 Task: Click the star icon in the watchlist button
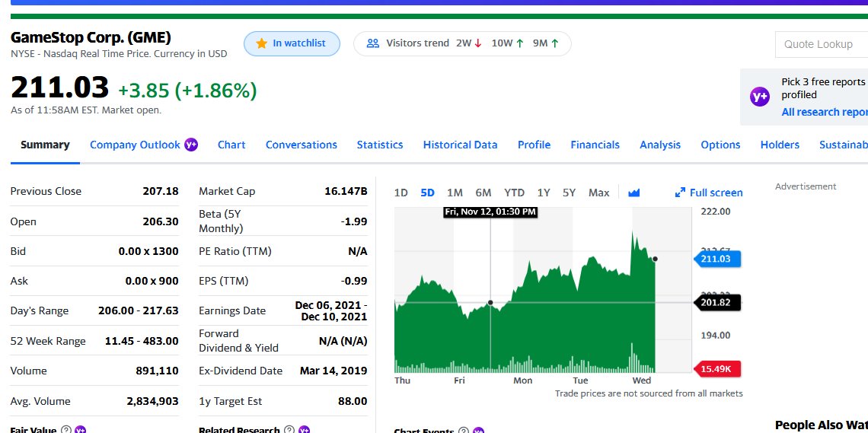(262, 43)
